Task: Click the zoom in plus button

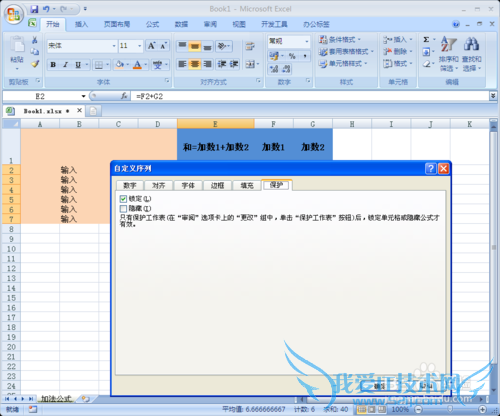Action: coord(482,409)
